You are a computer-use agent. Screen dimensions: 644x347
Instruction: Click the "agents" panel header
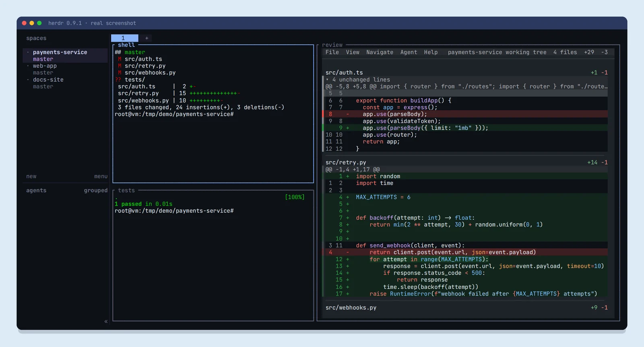pyautogui.click(x=36, y=191)
